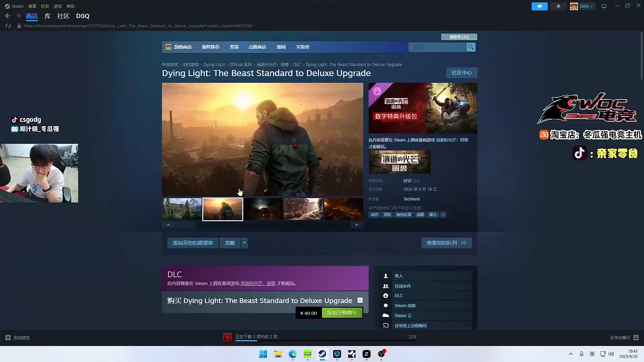The image size is (644, 362).
Task: Switch to 库 library tab
Action: [x=48, y=16]
